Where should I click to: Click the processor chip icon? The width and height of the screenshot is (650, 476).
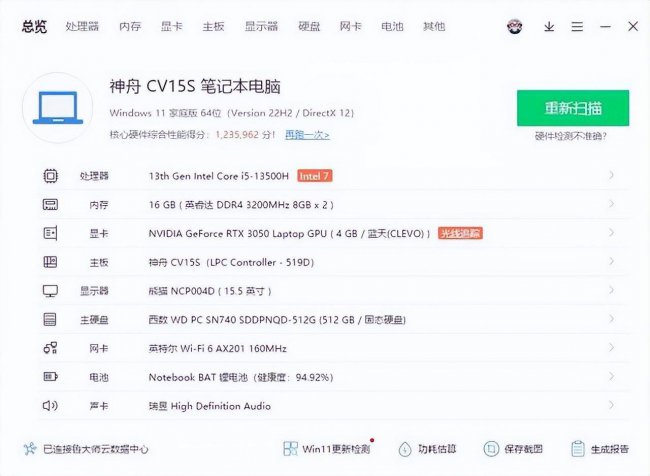click(51, 176)
